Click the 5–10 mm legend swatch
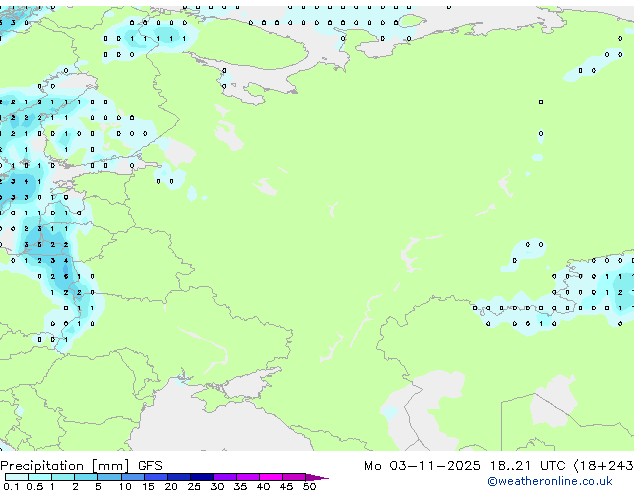Viewport: 634px width, 490px height. (109, 477)
